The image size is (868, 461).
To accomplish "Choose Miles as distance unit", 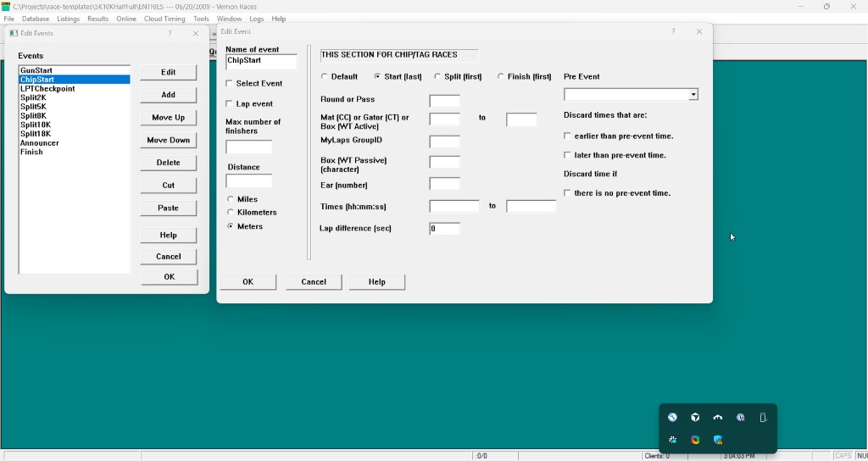I will [231, 198].
